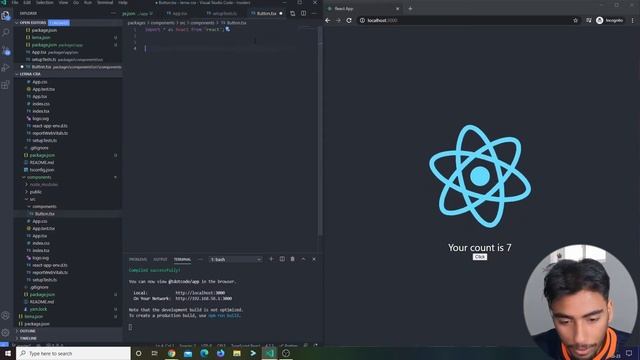Open the Accounts icon in the activity bar
The width and height of the screenshot is (640, 360).
(6, 315)
